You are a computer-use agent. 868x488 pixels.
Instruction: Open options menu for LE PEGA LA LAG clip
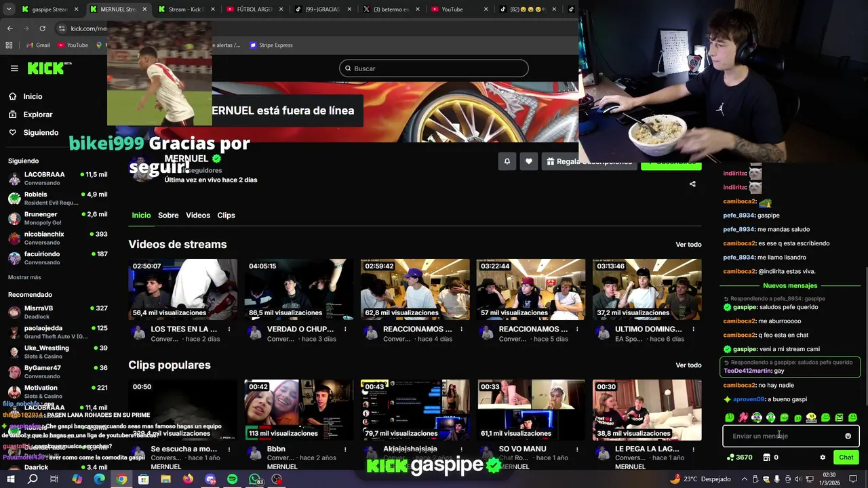point(693,449)
